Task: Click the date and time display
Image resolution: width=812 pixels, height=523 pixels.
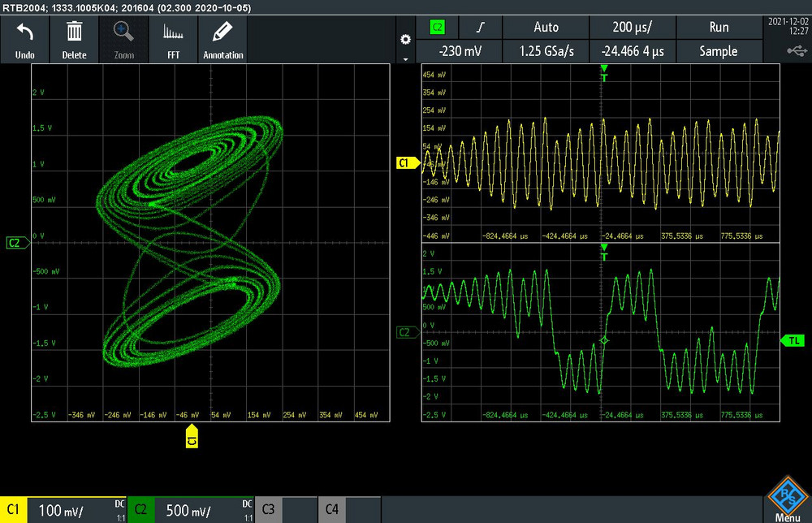Action: [788, 27]
